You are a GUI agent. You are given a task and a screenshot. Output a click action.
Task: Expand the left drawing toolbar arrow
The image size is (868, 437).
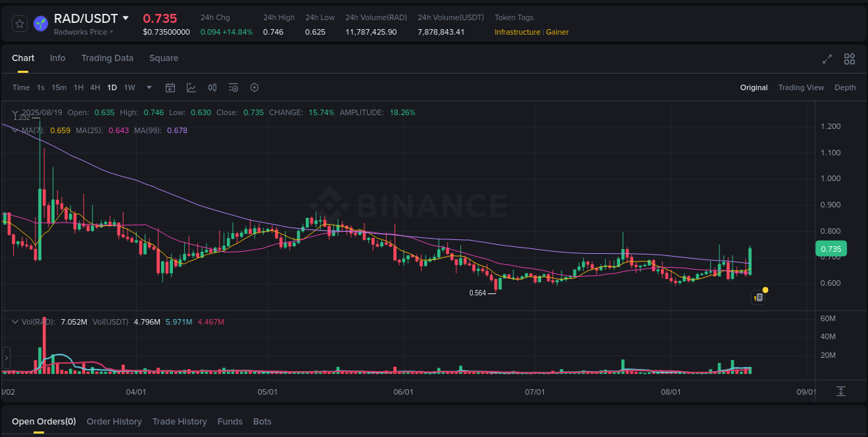6,358
